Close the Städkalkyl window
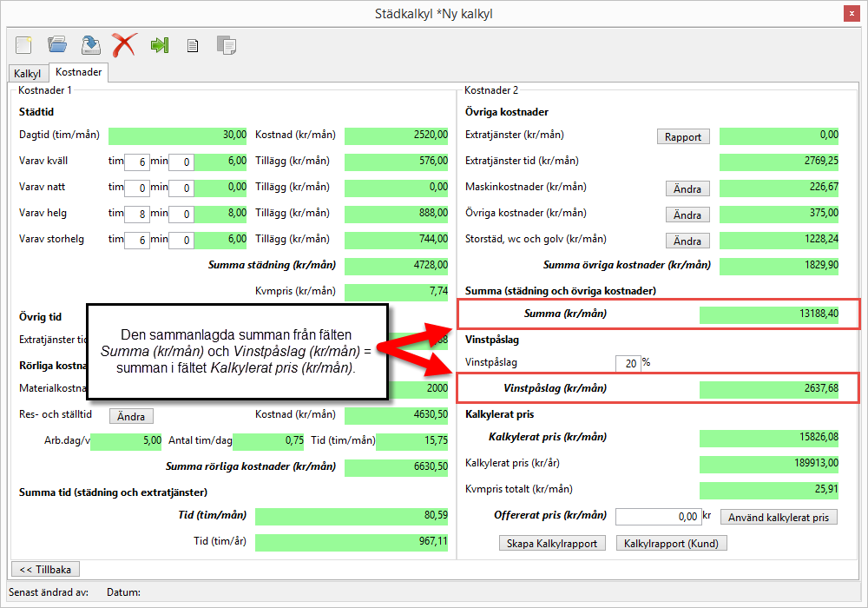 (x=852, y=14)
